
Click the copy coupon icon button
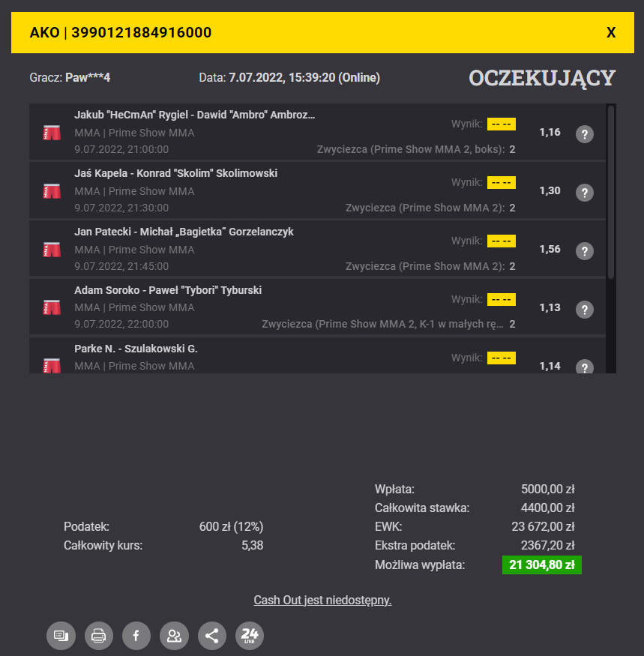61,636
